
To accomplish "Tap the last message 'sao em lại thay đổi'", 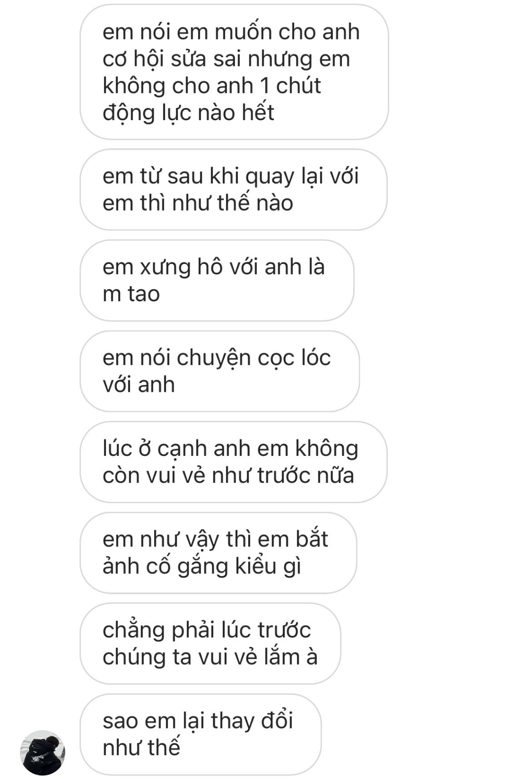I will tap(201, 734).
